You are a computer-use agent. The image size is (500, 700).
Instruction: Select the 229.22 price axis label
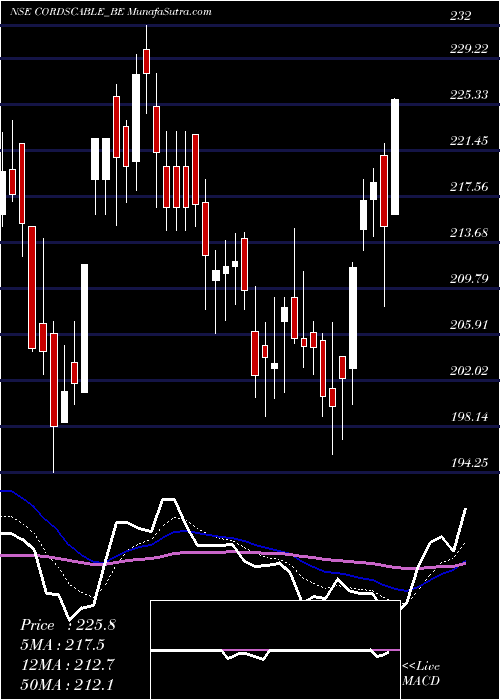click(x=469, y=49)
